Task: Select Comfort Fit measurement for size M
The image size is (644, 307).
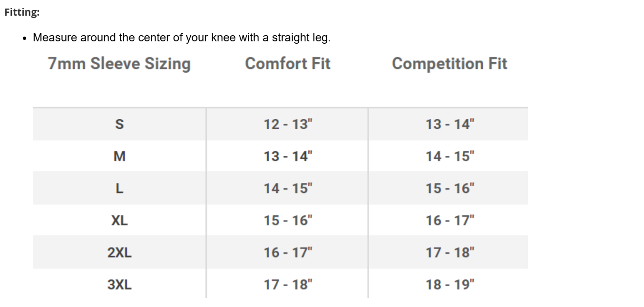Action: 288,156
